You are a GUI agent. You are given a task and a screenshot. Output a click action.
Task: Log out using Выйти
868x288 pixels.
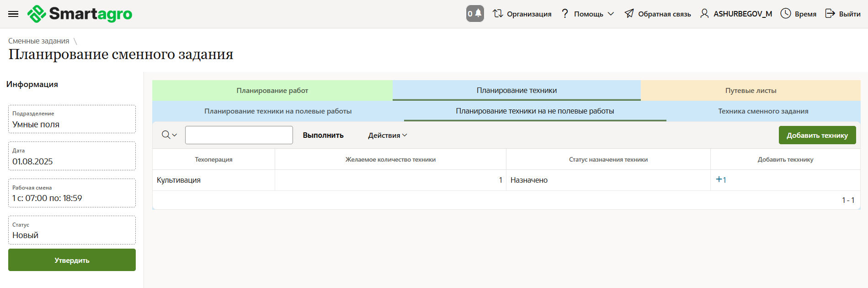tap(842, 14)
